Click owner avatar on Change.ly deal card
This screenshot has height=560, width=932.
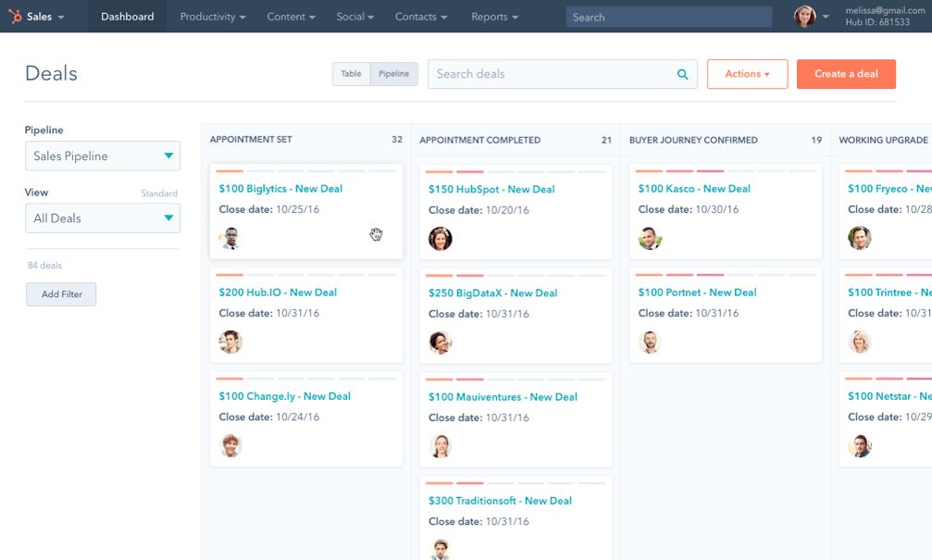(230, 445)
